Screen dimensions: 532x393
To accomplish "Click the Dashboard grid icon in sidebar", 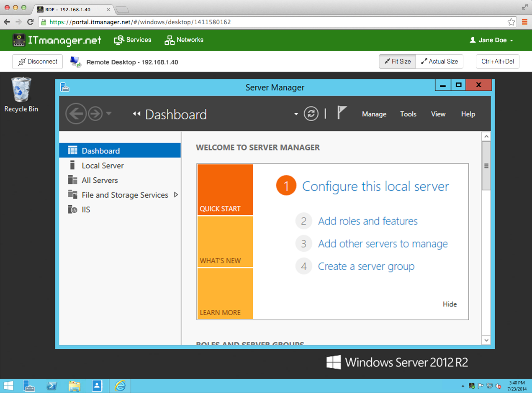I will (x=72, y=151).
